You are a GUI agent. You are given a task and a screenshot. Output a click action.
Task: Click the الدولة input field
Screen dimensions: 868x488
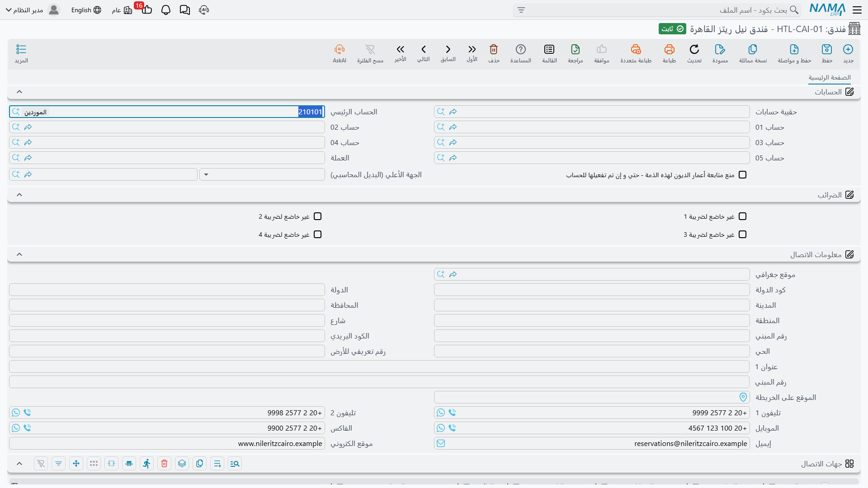pos(167,290)
